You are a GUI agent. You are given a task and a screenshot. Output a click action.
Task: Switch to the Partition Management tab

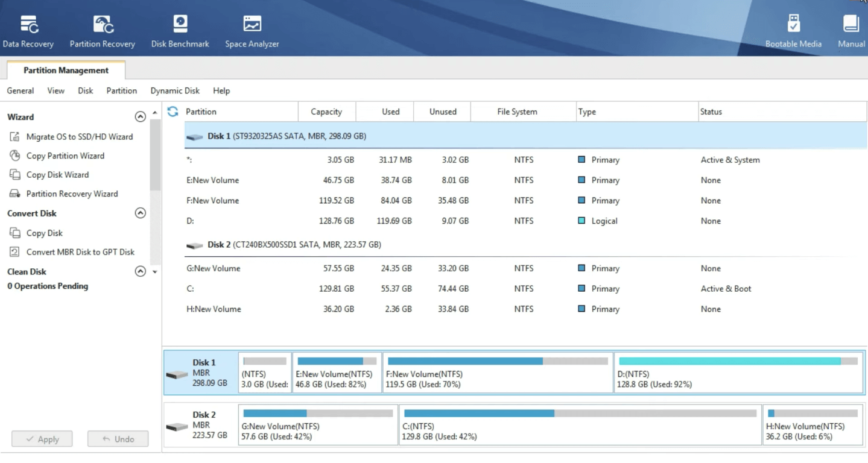coord(66,71)
